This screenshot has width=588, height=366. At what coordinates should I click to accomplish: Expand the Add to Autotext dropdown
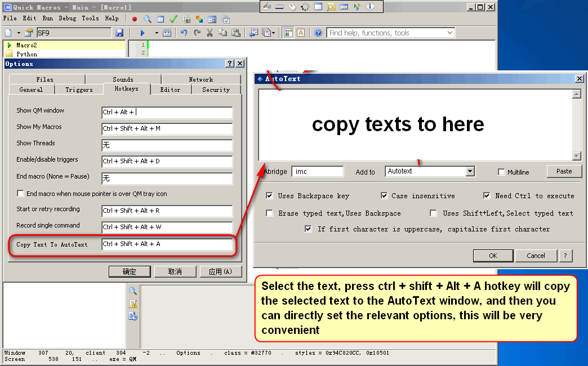(x=470, y=171)
